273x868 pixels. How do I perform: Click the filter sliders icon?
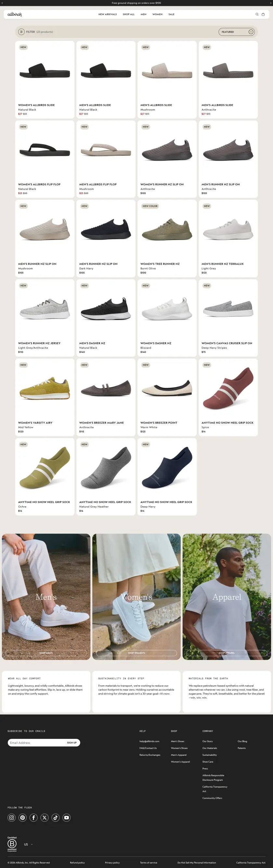click(x=21, y=32)
